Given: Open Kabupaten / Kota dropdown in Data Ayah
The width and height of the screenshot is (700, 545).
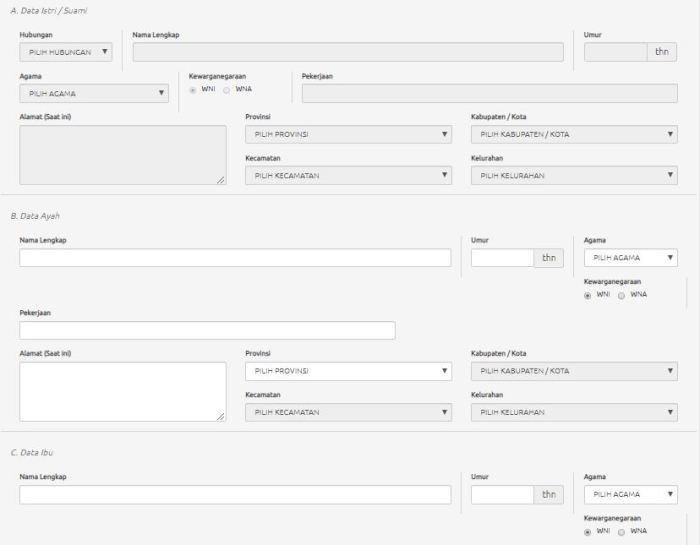Looking at the screenshot, I should point(573,371).
